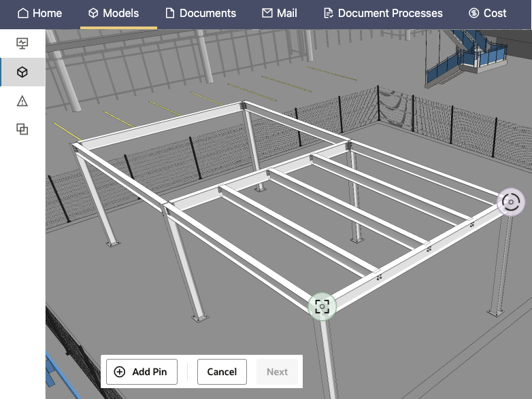Open the warning triangle issues icon

pos(22,101)
